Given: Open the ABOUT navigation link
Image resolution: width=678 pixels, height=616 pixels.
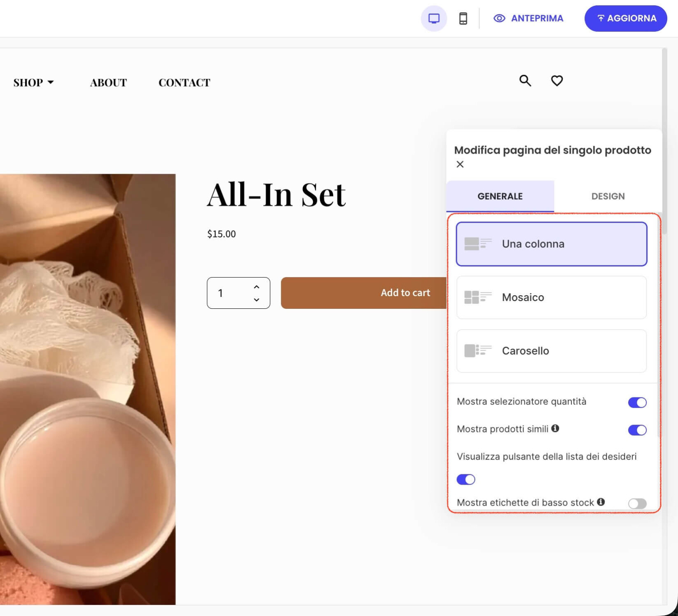Looking at the screenshot, I should tap(108, 82).
